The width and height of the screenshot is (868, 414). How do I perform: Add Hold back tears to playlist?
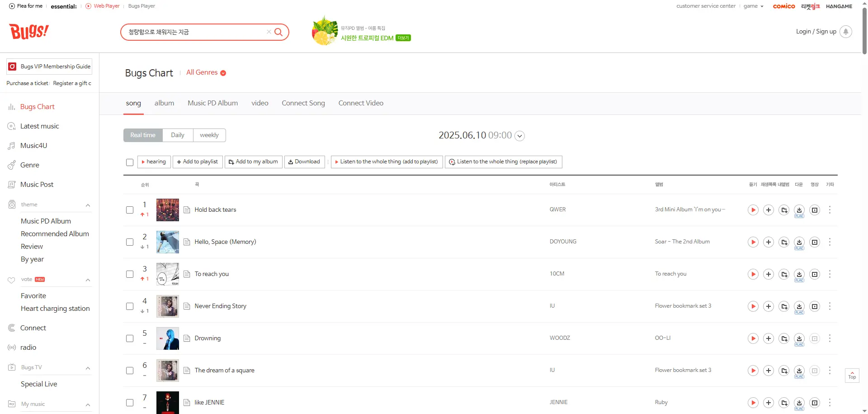(x=768, y=210)
